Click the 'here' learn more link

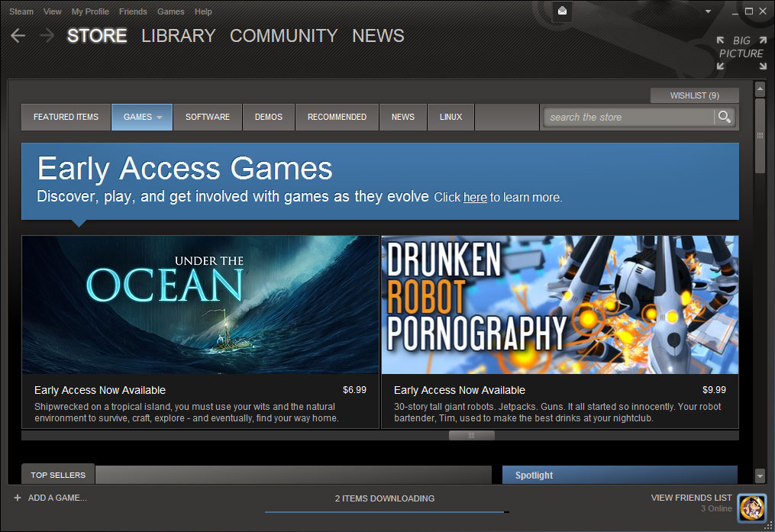pos(475,197)
